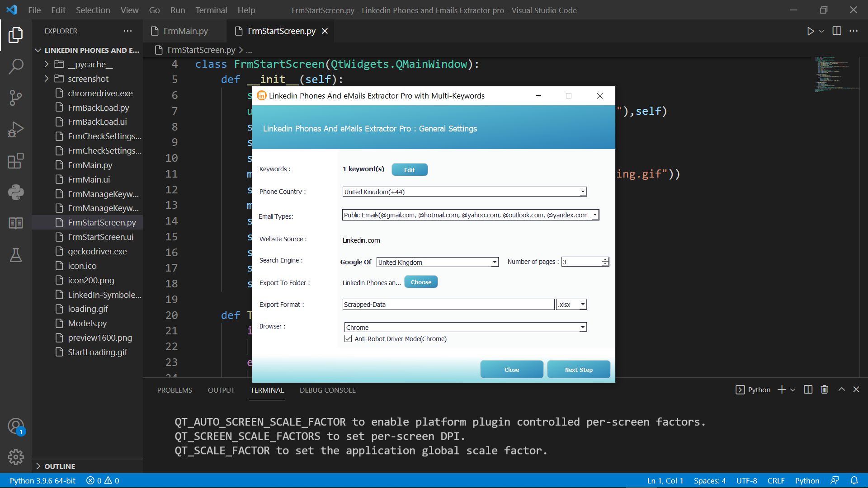Click the CRLF line ending indicator
The height and width of the screenshot is (488, 868).
click(x=776, y=480)
